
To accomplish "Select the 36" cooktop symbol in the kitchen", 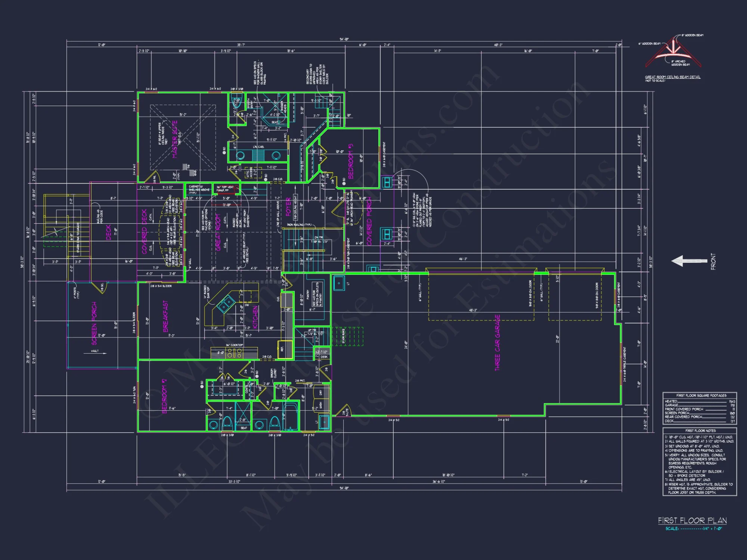I will 235,353.
